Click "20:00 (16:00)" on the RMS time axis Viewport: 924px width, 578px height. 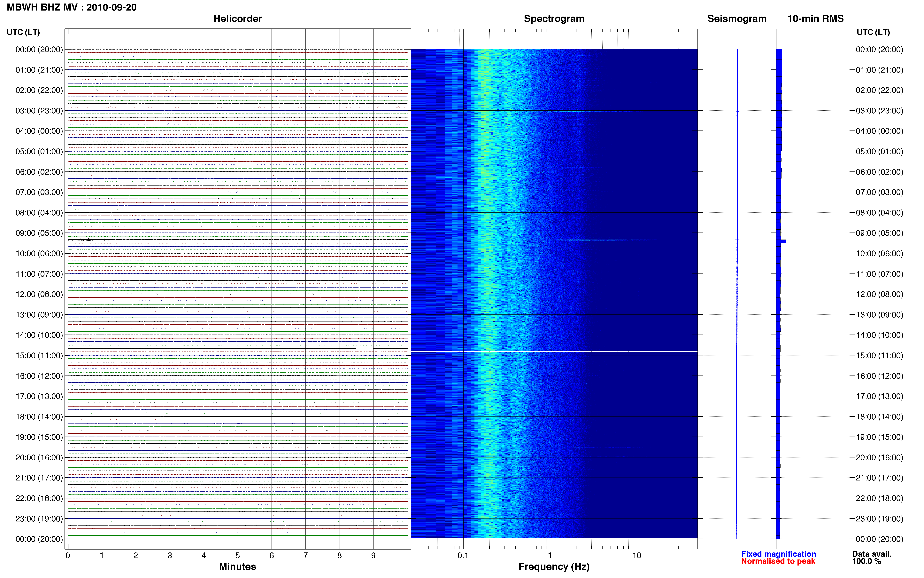pyautogui.click(x=879, y=458)
